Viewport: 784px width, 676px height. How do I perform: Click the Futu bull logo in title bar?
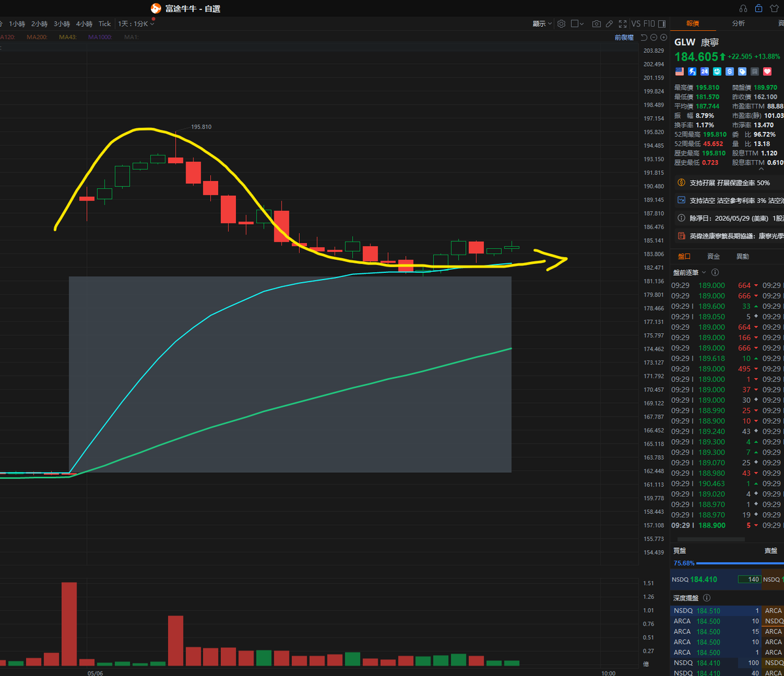[x=155, y=8]
